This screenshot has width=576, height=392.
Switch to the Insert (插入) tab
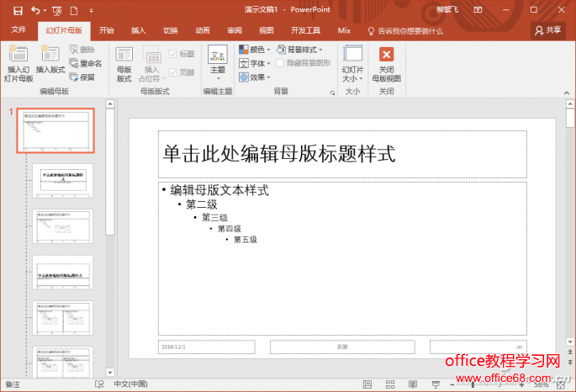point(138,29)
